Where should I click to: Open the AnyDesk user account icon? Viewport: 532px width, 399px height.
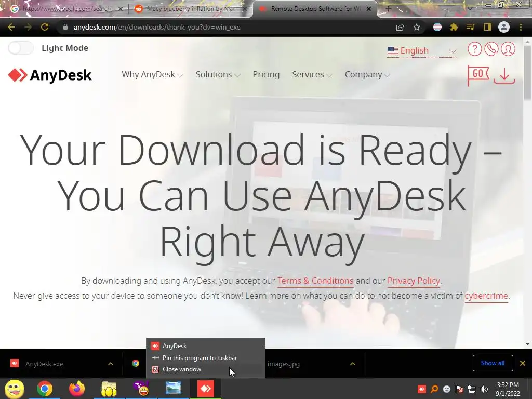(508, 49)
